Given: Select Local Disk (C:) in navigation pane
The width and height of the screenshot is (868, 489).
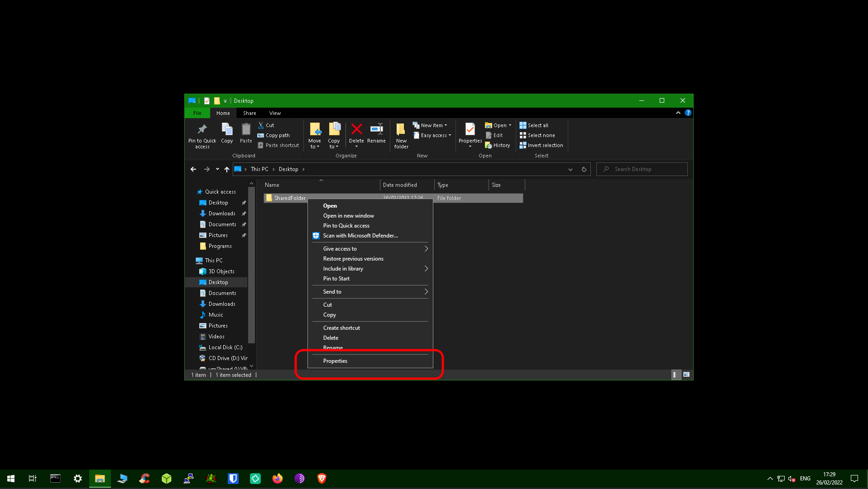Looking at the screenshot, I should pyautogui.click(x=225, y=347).
